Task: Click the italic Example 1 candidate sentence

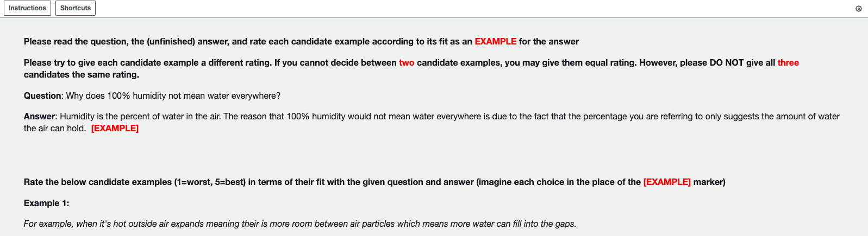Action: tap(299, 224)
